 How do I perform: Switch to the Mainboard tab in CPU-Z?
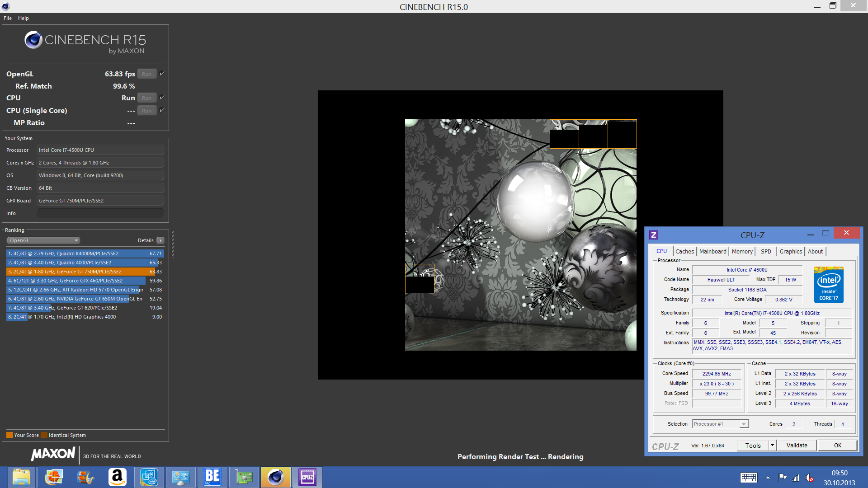(x=712, y=252)
